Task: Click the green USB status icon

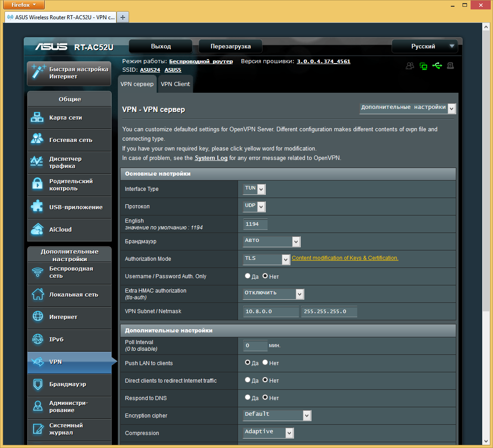Action: click(x=437, y=65)
